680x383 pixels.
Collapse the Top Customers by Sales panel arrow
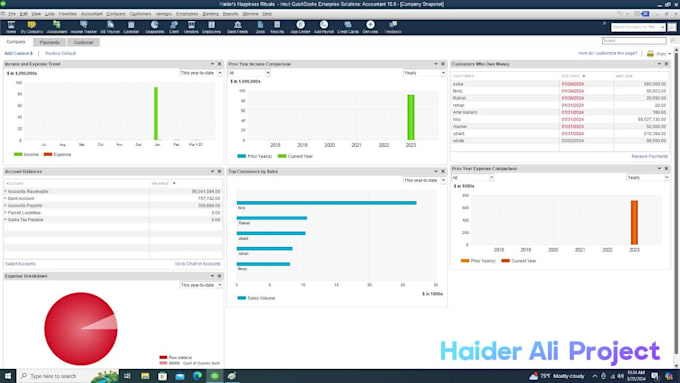tap(436, 171)
